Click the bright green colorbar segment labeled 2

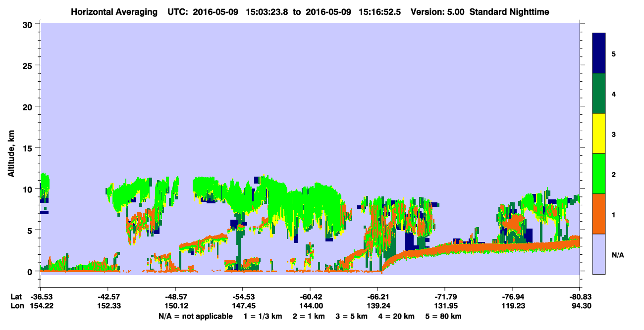tap(599, 174)
